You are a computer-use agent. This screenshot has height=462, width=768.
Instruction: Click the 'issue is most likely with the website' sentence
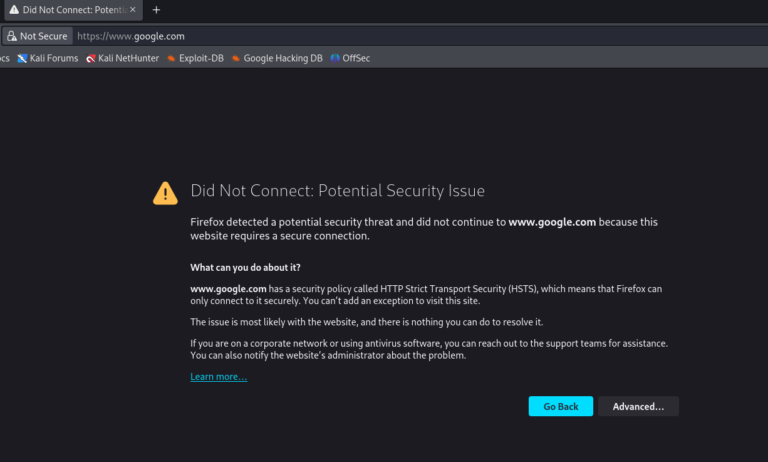point(367,322)
